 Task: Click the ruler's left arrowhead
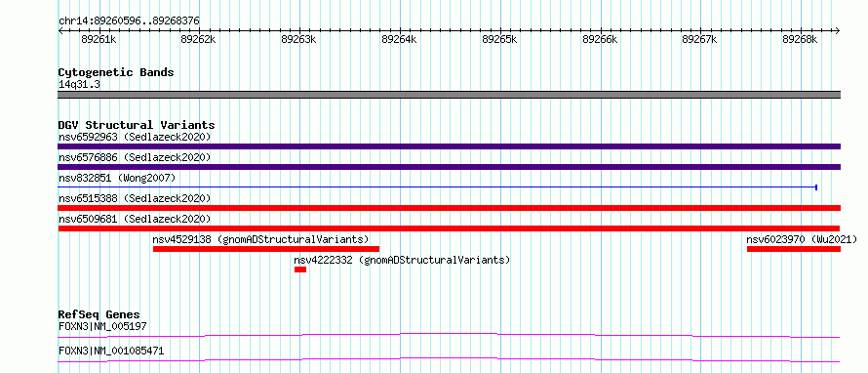tap(60, 31)
